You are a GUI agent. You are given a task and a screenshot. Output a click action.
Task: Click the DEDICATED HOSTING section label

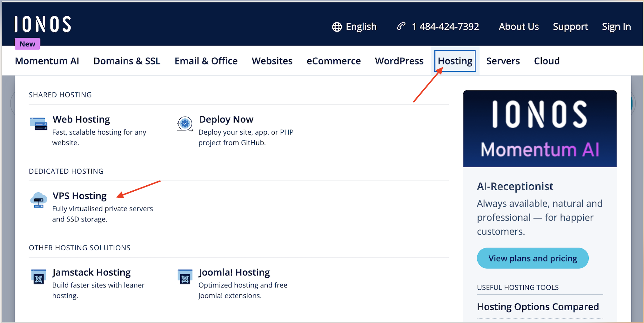pos(66,171)
